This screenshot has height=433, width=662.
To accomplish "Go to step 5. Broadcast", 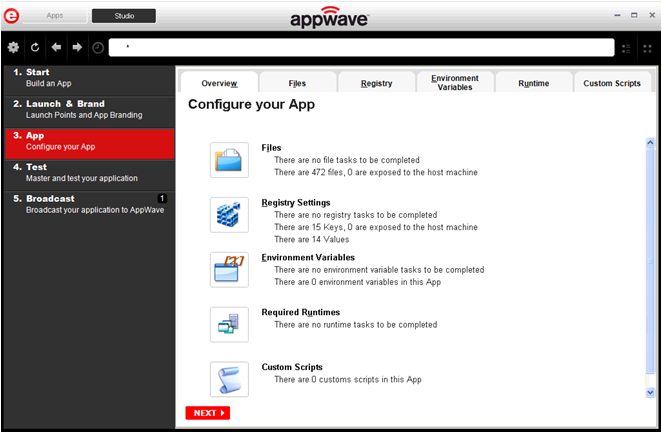I will coord(90,207).
